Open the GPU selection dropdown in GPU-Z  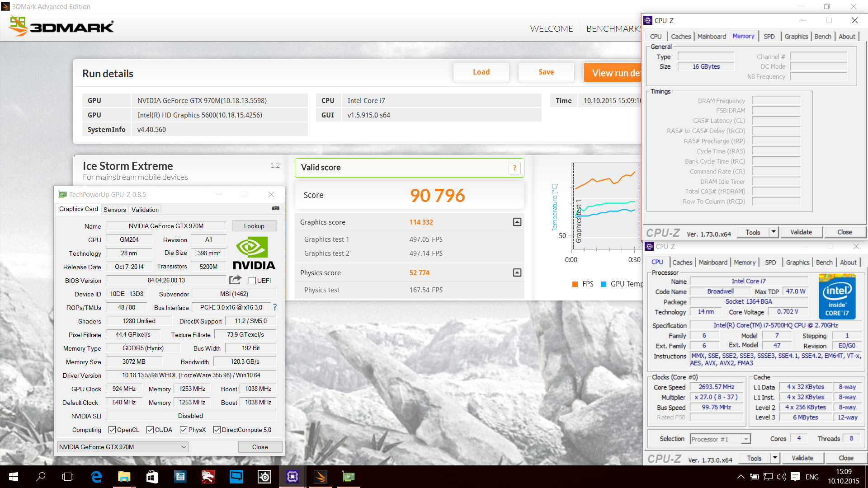pos(123,447)
